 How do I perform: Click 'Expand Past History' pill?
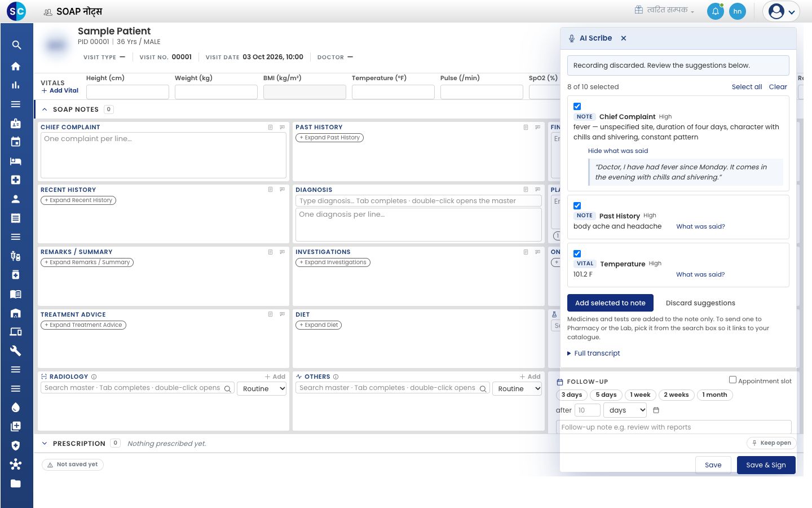coord(330,138)
